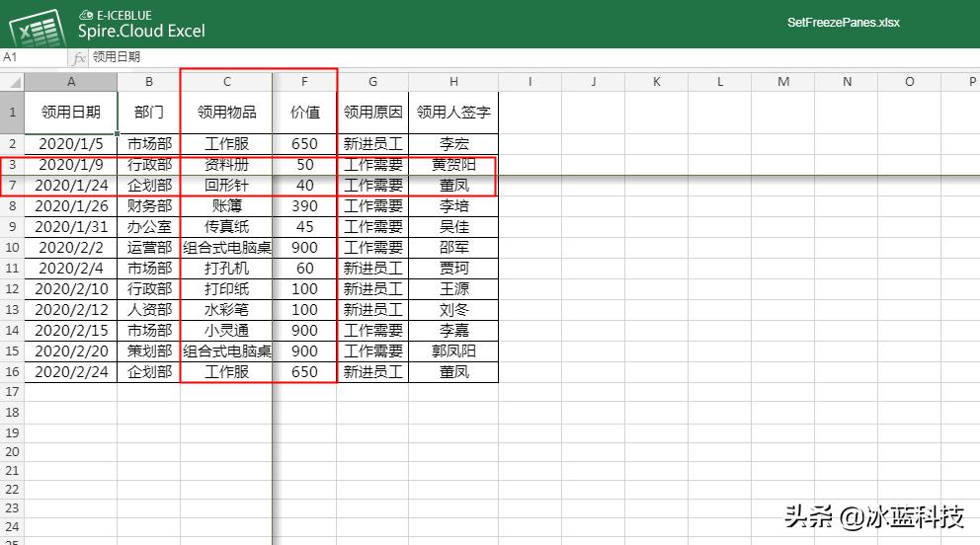Click the 水彩笔 item cell

(227, 310)
